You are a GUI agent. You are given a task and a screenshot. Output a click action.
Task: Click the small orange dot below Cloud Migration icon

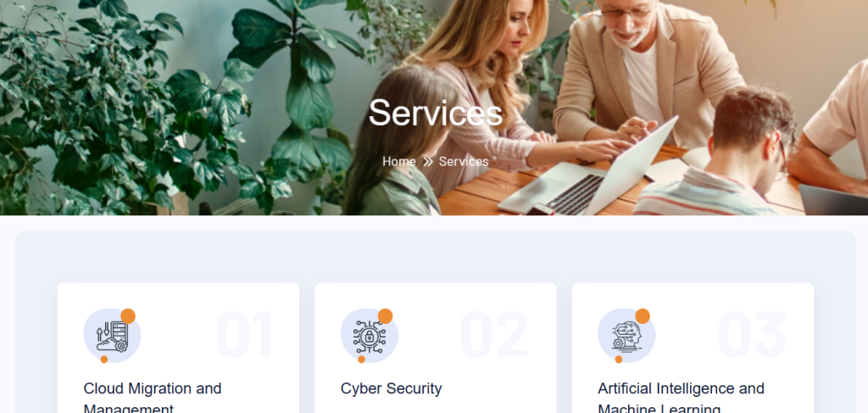(x=104, y=360)
